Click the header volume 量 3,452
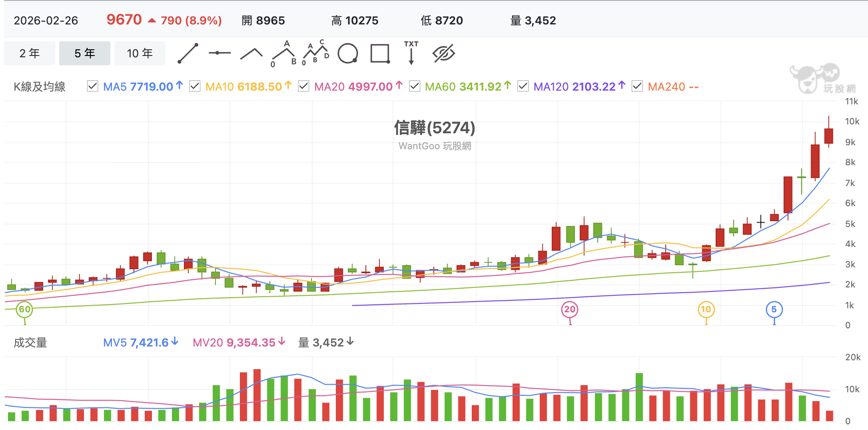 [533, 20]
